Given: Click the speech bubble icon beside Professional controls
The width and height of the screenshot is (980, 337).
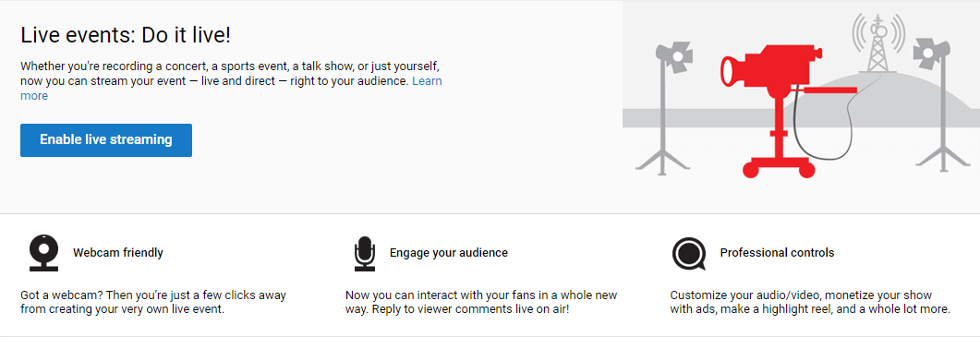Looking at the screenshot, I should pyautogui.click(x=689, y=254).
